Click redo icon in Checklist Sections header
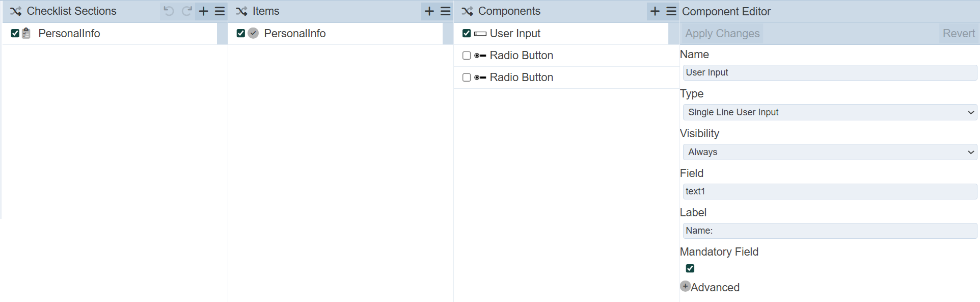This screenshot has height=302, width=980. [187, 11]
